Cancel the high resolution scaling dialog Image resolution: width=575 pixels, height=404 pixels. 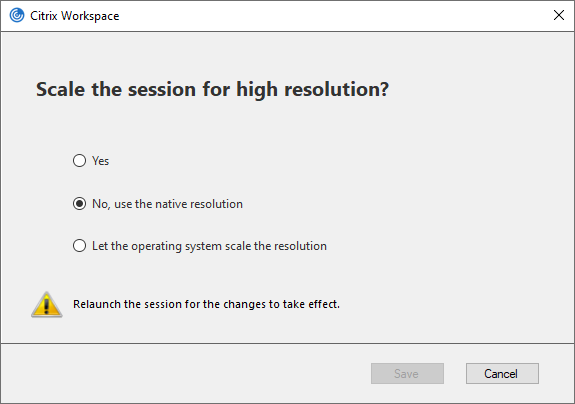502,374
